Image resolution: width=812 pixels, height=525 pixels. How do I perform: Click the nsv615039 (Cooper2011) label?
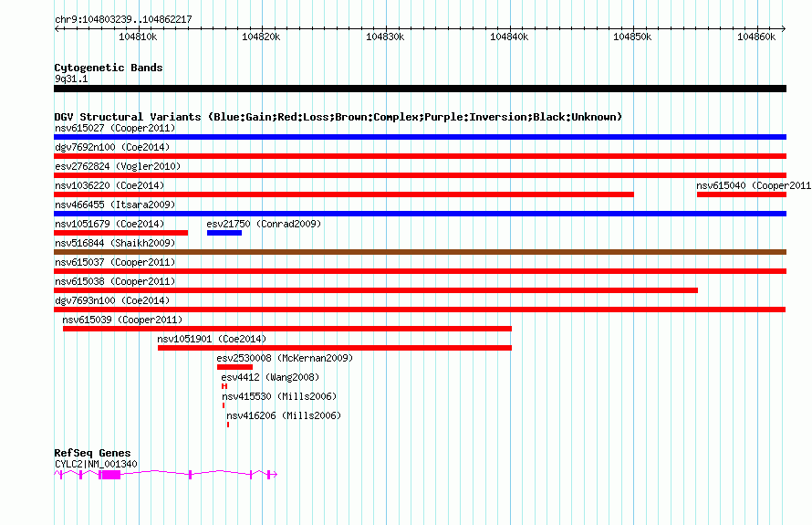click(122, 320)
